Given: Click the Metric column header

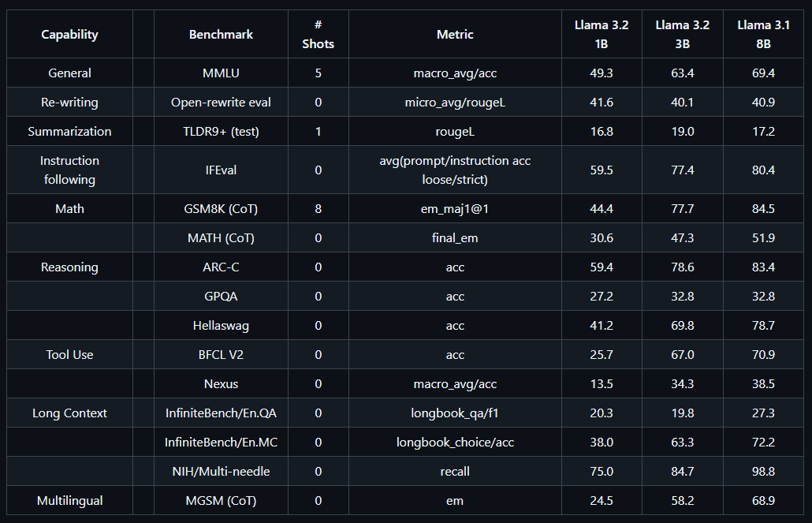Looking at the screenshot, I should pos(455,35).
